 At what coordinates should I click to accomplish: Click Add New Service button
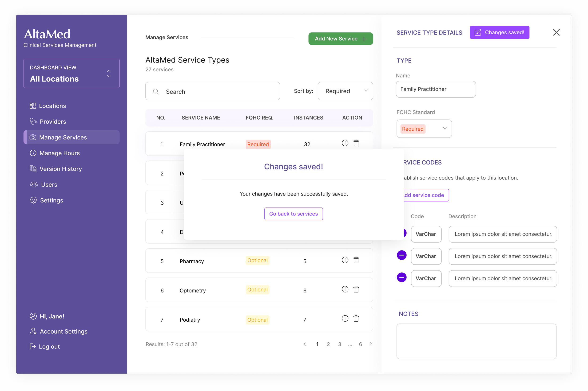[341, 39]
